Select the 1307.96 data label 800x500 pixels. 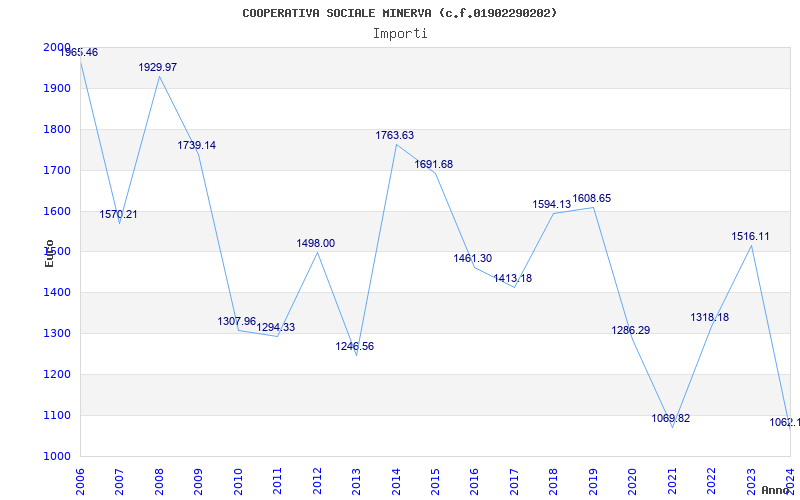point(237,321)
